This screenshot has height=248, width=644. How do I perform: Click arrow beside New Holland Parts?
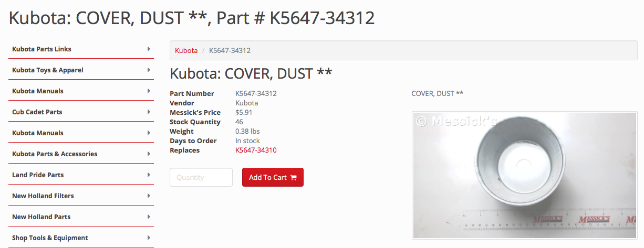[149, 217]
